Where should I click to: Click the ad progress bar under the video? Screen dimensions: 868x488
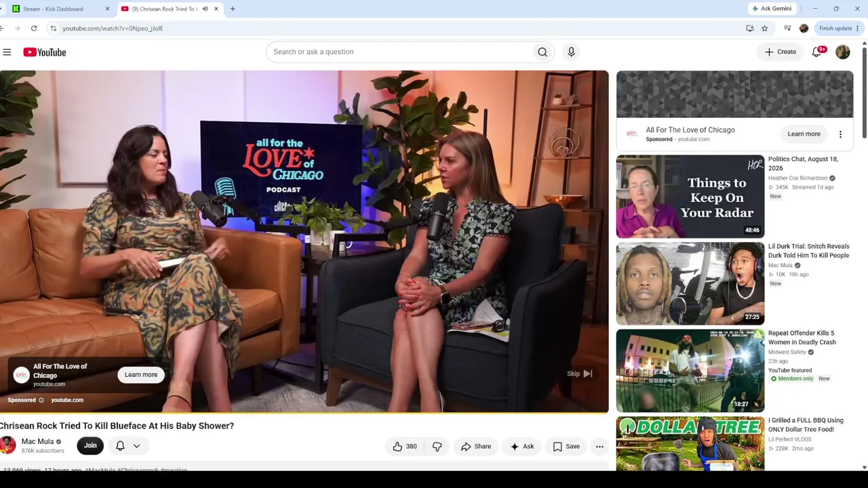[304, 412]
